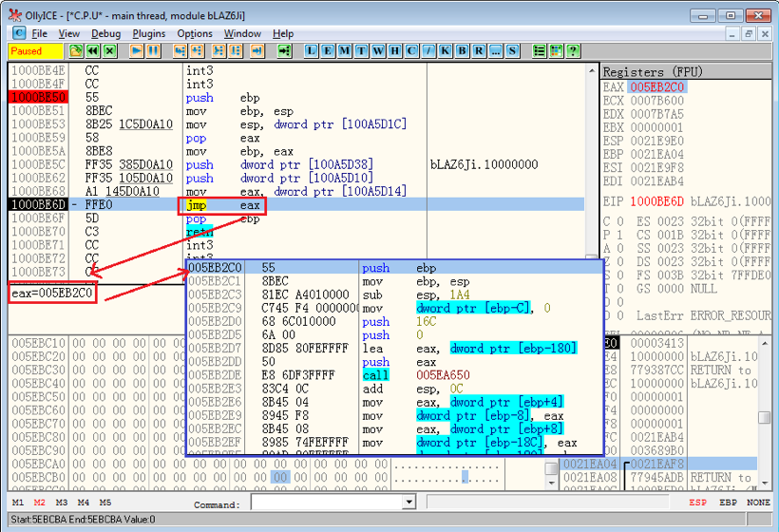The image size is (779, 532).
Task: Switch stack display to EBP mode
Action: point(727,502)
